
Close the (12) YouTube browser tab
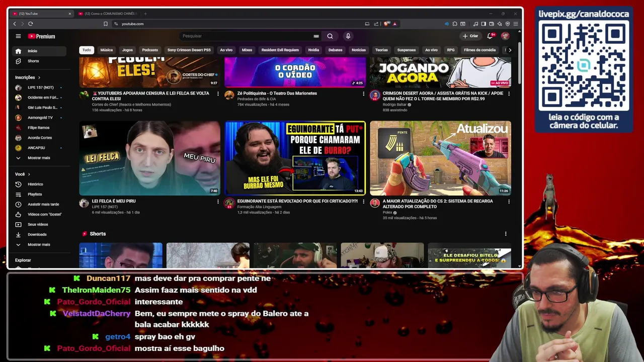point(70,14)
